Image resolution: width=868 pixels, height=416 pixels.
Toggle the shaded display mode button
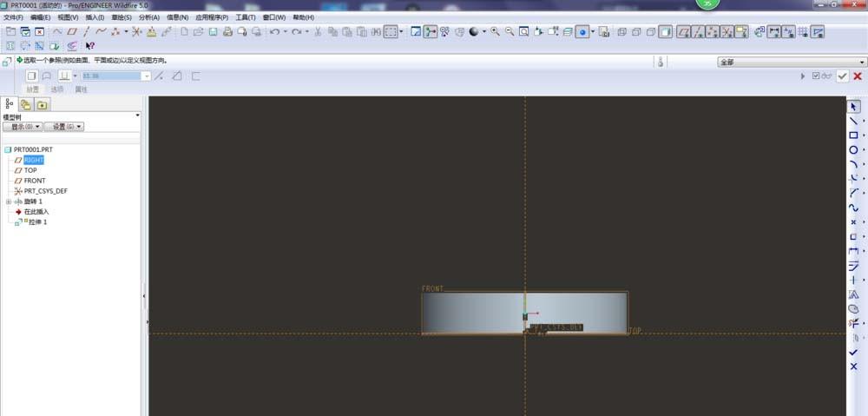click(666, 32)
